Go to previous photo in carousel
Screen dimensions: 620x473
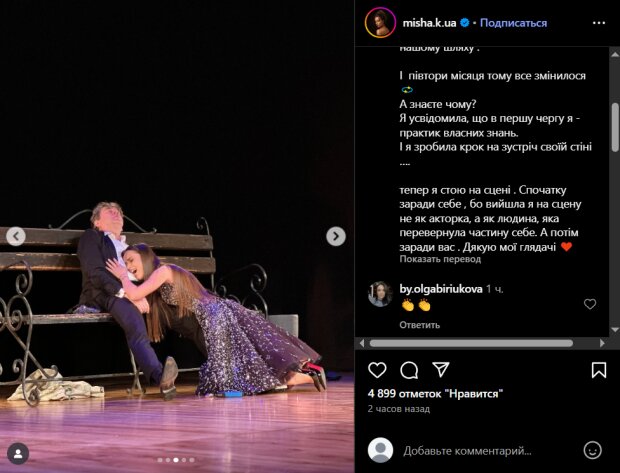pos(16,236)
